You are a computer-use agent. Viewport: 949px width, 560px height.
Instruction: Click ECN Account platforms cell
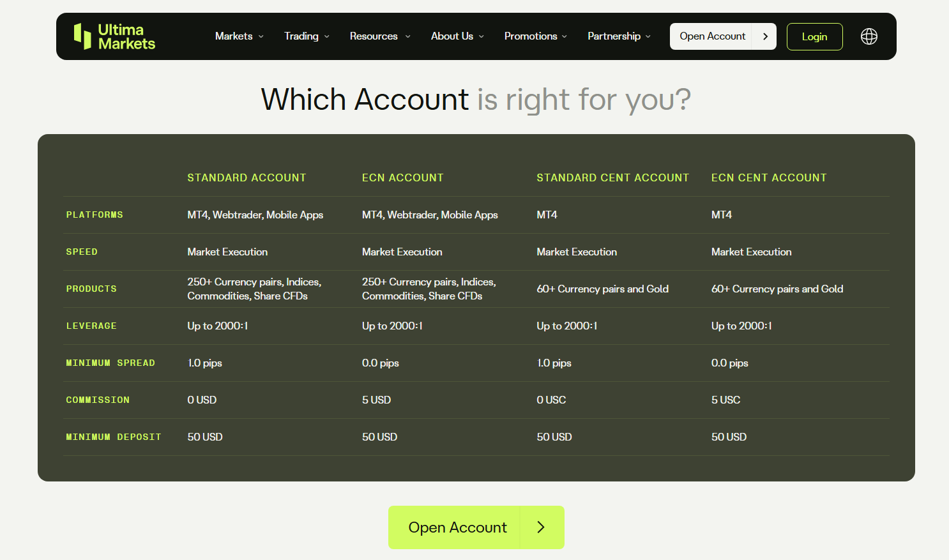pyautogui.click(x=430, y=215)
